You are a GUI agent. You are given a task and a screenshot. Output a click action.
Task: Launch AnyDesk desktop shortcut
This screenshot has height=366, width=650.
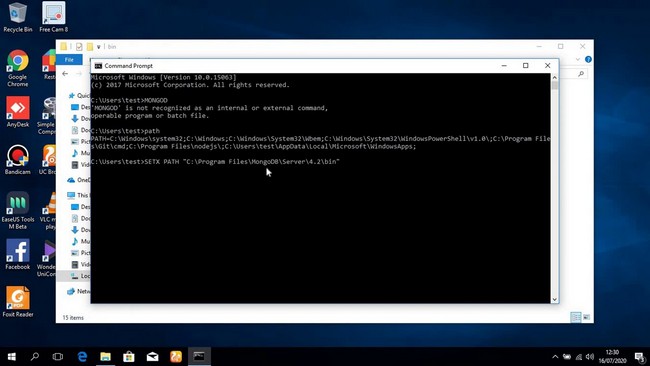click(x=17, y=112)
